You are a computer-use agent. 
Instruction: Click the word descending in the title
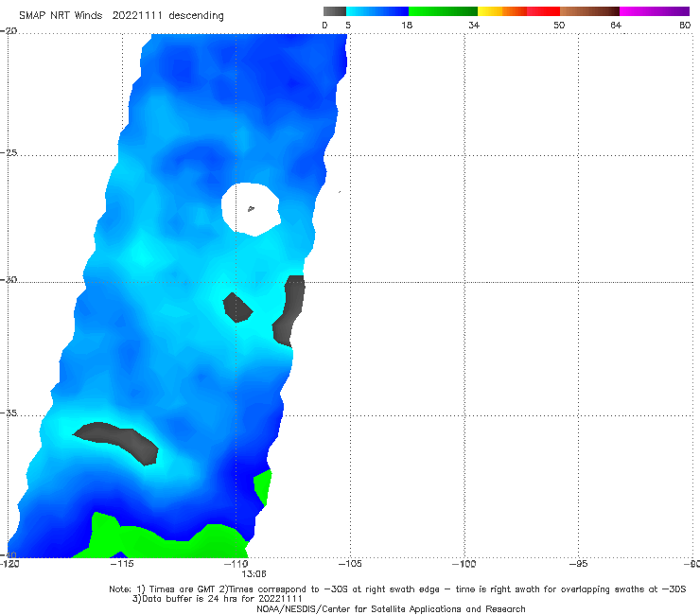coord(197,15)
